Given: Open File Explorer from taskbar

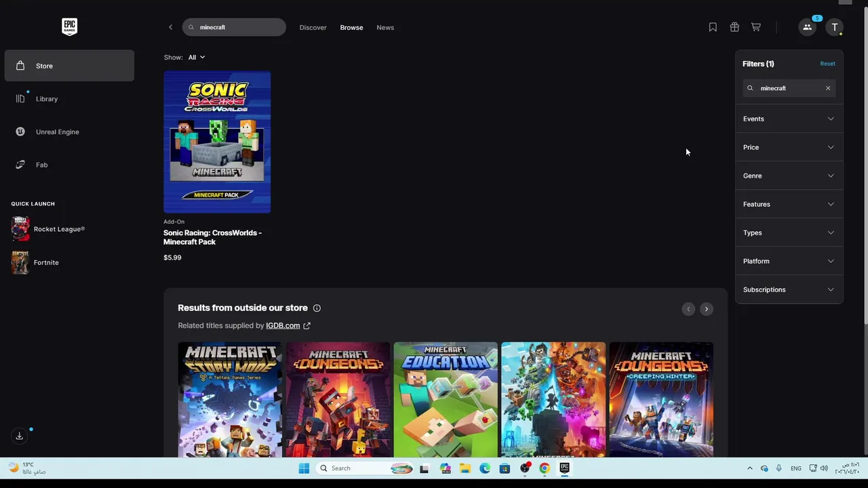Looking at the screenshot, I should 465,468.
